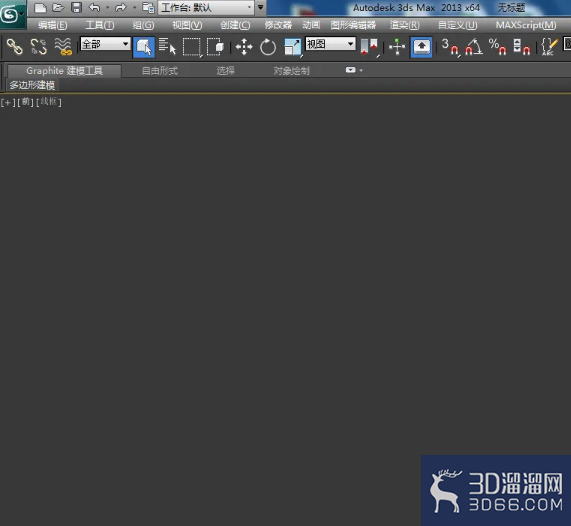
Task: Open the Quick Access Toolbar customize arrow
Action: coord(260,7)
